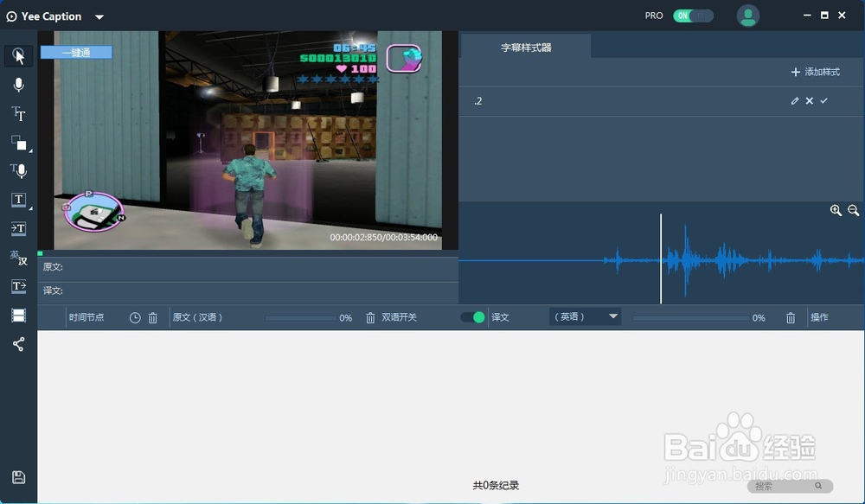The height and width of the screenshot is (504, 865).
Task: Click the 译文 subtitle text field
Action: click(247, 291)
